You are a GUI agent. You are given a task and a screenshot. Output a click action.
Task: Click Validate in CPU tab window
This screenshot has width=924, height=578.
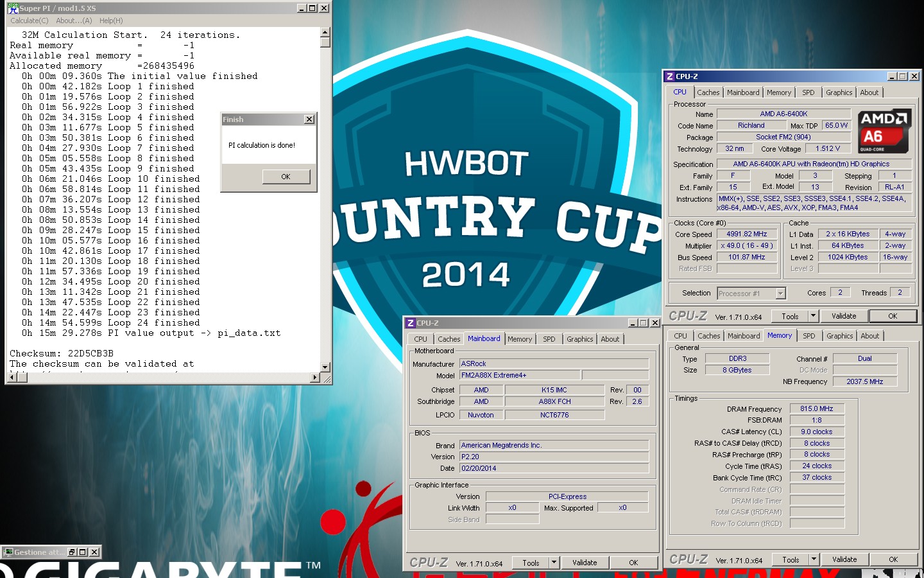coord(844,316)
